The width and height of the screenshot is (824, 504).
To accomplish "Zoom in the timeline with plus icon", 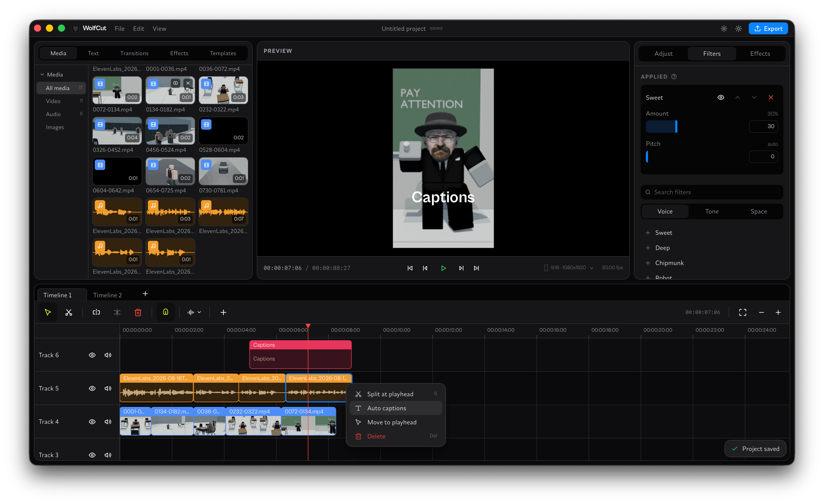I will (778, 312).
